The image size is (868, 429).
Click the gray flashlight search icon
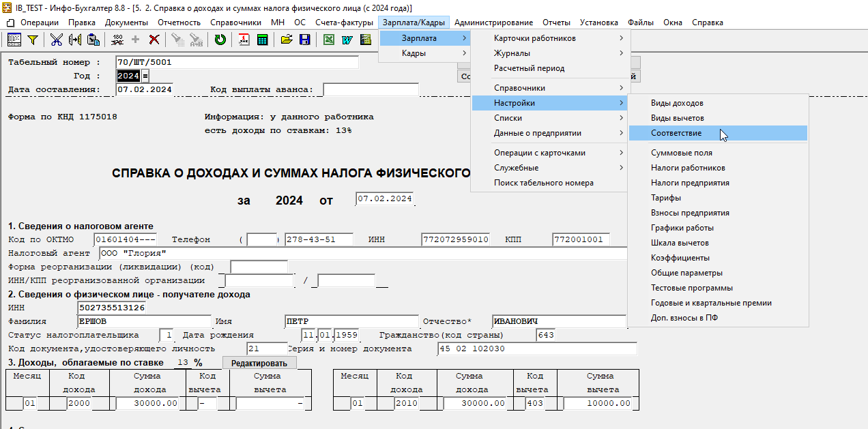pos(178,40)
